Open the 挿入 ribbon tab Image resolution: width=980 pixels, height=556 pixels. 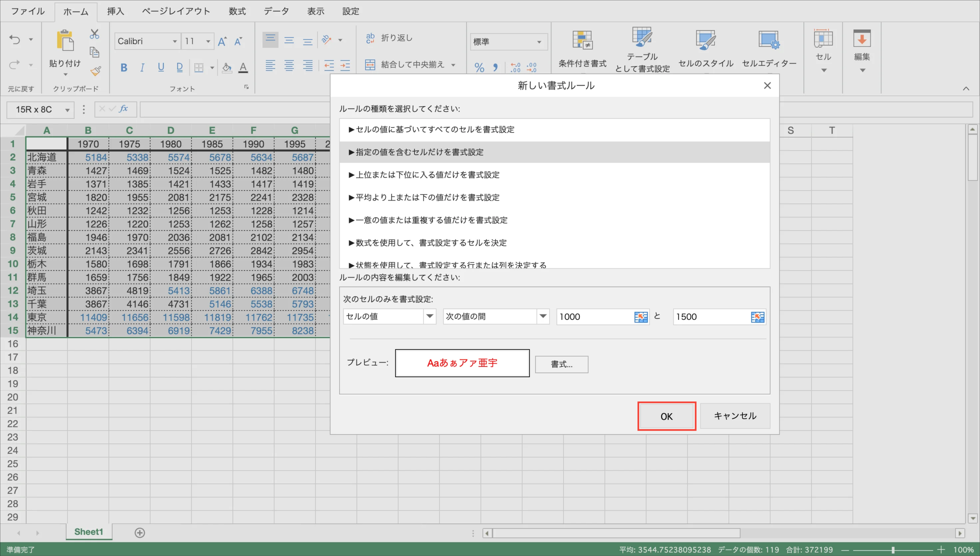point(115,11)
